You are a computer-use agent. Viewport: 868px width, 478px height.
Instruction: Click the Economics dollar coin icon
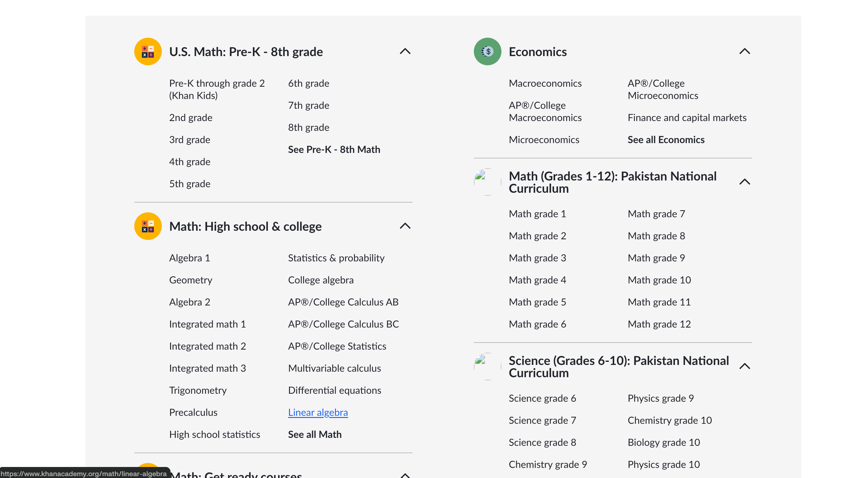(487, 51)
